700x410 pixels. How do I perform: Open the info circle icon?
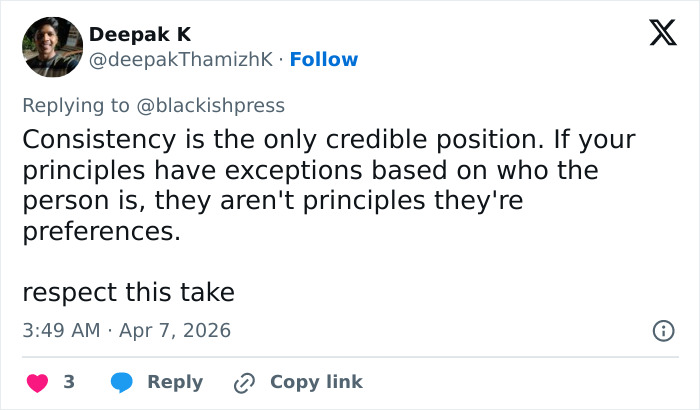tap(662, 330)
